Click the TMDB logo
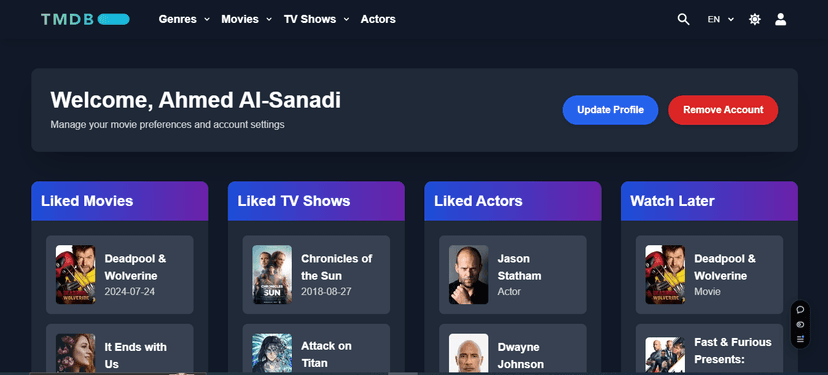Image resolution: width=828 pixels, height=375 pixels. tap(85, 20)
